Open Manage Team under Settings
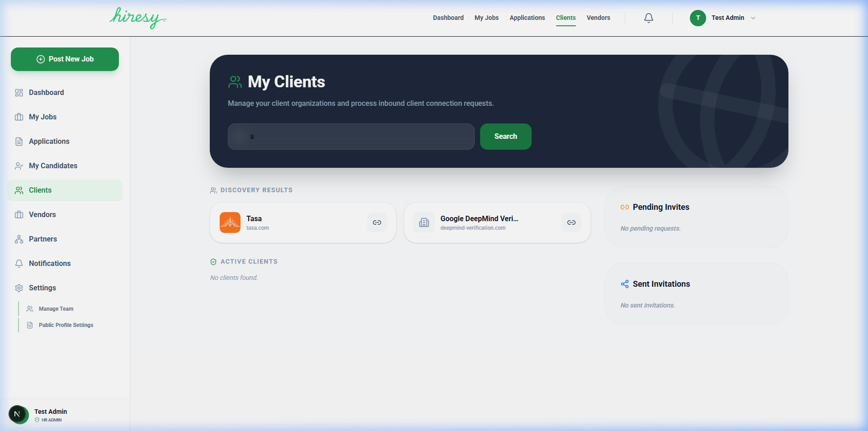Screen dimensions: 868x431 click(x=56, y=309)
